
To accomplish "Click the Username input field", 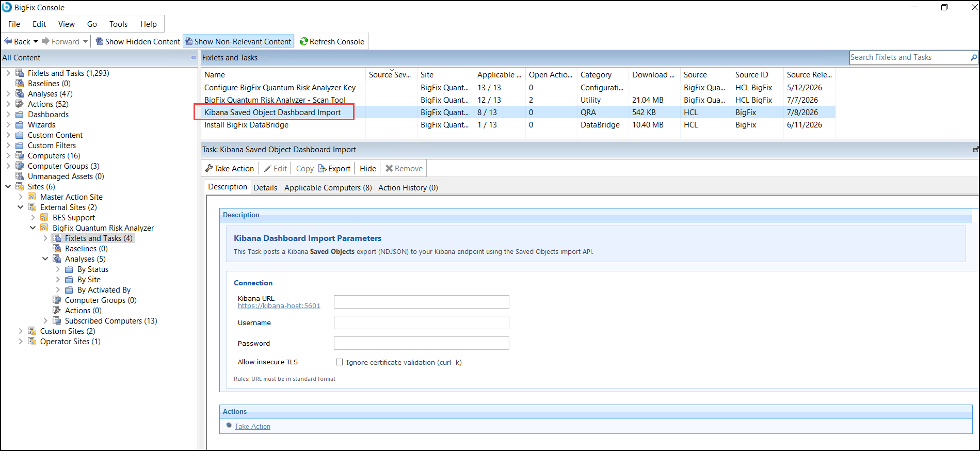I will [422, 323].
